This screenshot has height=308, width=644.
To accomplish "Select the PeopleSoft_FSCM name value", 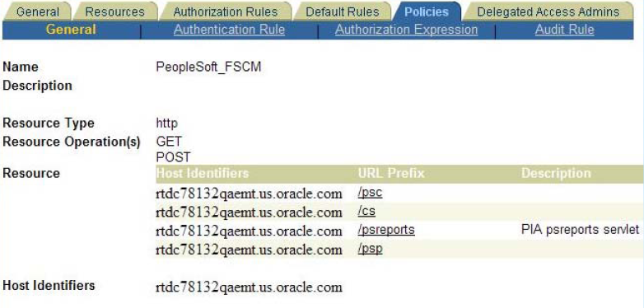I will 208,67.
